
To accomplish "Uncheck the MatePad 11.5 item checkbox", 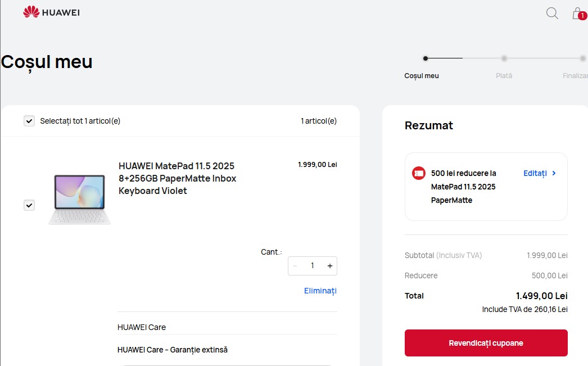I will coord(29,205).
